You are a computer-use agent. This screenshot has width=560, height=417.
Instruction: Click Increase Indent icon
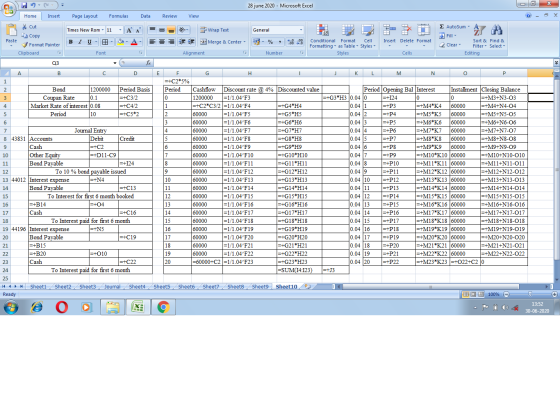click(191, 42)
